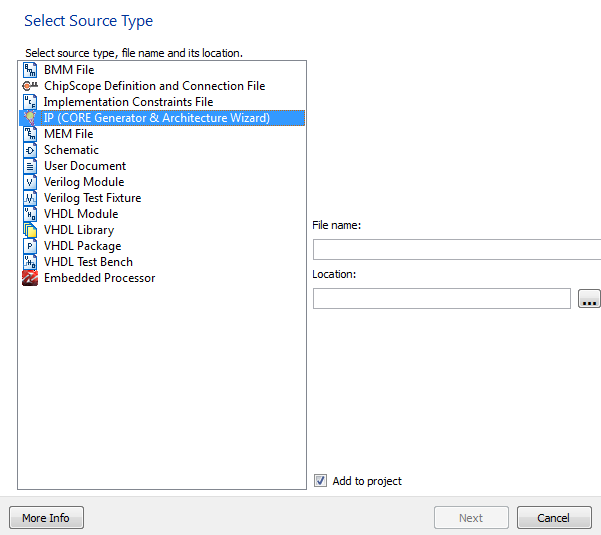Click the Embedded Processor icon
This screenshot has width=601, height=535.
click(30, 278)
